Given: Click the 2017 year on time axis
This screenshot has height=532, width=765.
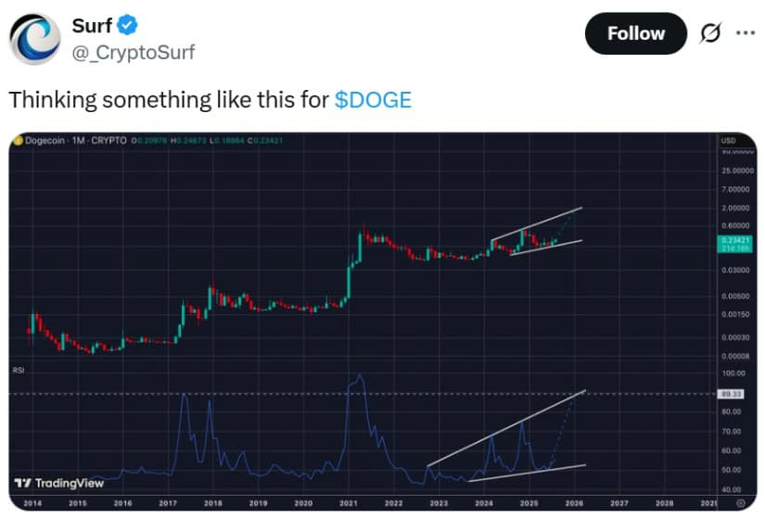Looking at the screenshot, I should point(167,502).
